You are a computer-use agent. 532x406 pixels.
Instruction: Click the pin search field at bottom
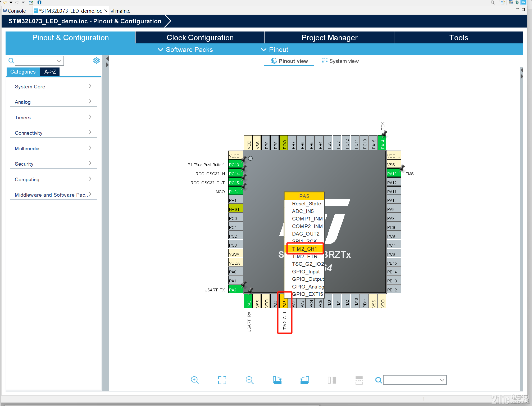(x=412, y=380)
